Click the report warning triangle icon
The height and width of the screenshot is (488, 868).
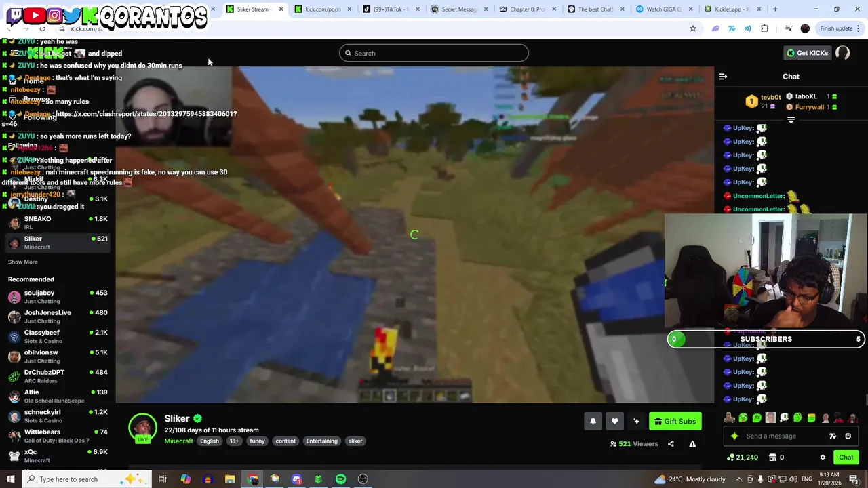pos(692,444)
